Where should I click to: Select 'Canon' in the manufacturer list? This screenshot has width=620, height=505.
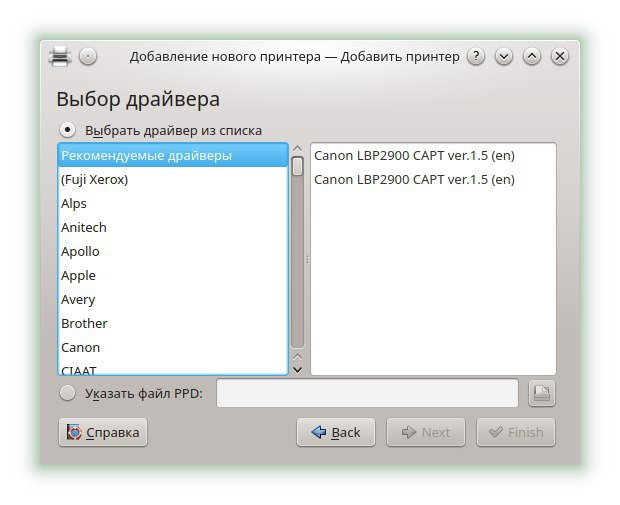coord(173,347)
